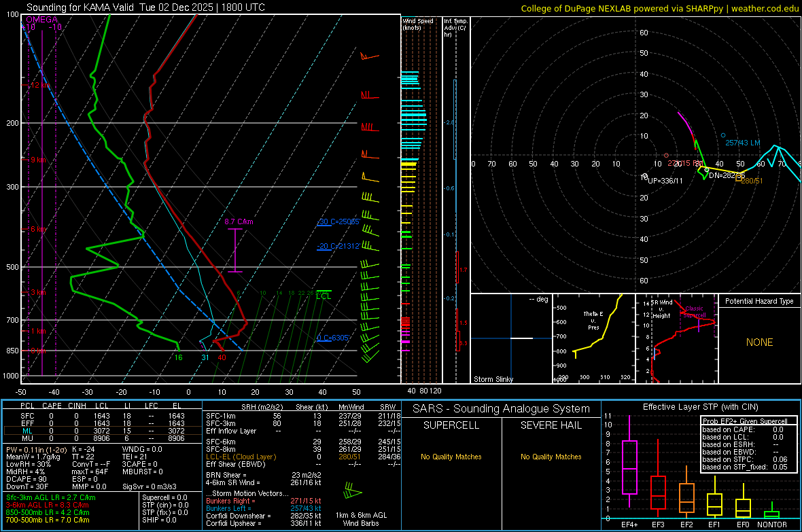Click the "SEVERE HAIL" column header
The height and width of the screenshot is (532, 802).
551,425
